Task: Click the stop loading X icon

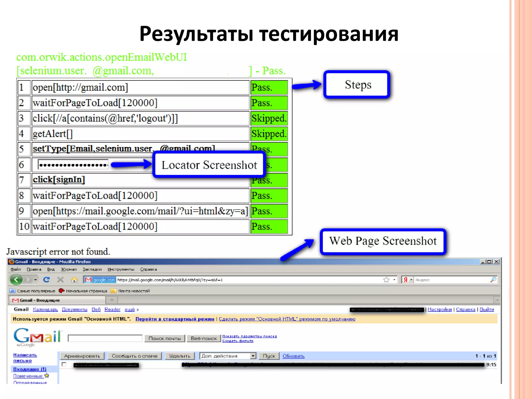Action: coord(60,280)
